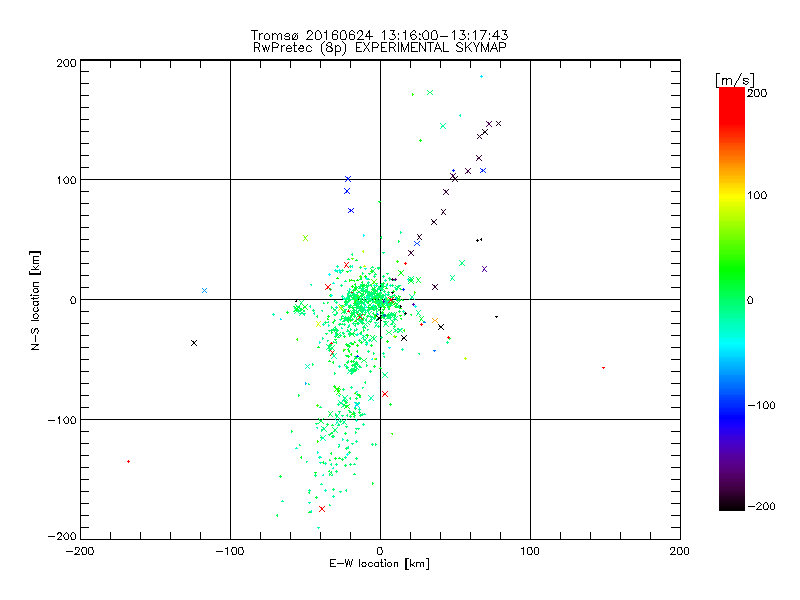800x600 pixels.
Task: Click the light blue X marker near x=-118
Action: point(205,290)
